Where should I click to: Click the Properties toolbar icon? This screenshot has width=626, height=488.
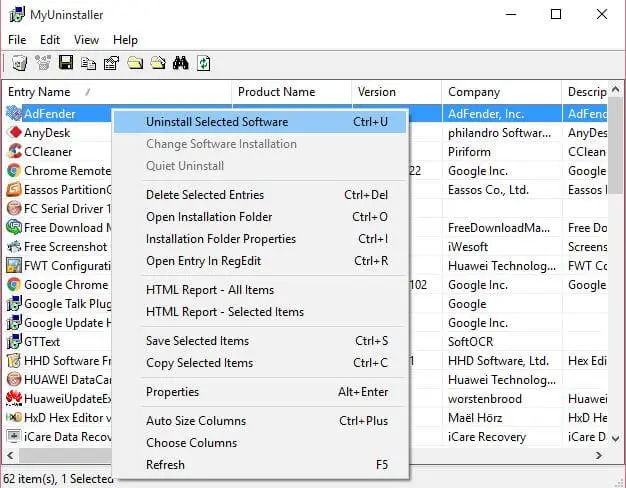pos(111,63)
